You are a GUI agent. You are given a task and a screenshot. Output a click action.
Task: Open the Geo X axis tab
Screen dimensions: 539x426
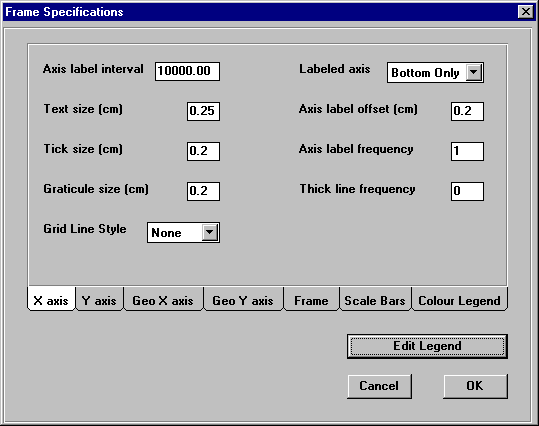[x=163, y=300]
